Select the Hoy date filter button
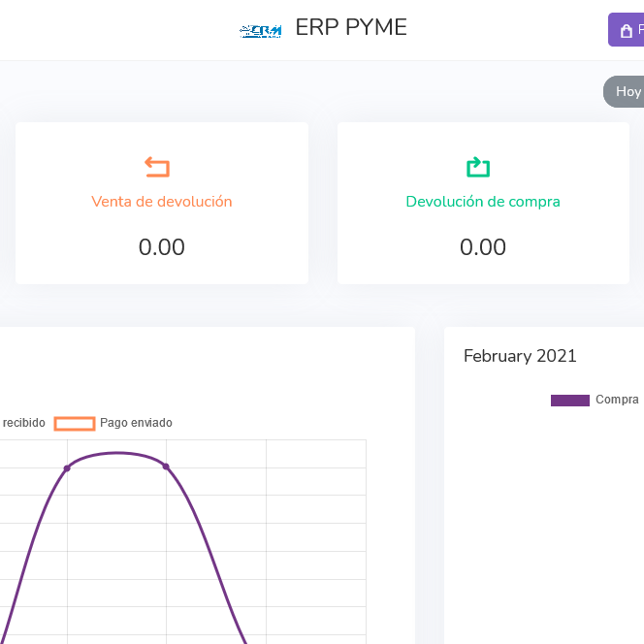The width and height of the screenshot is (644, 644). pos(628,92)
